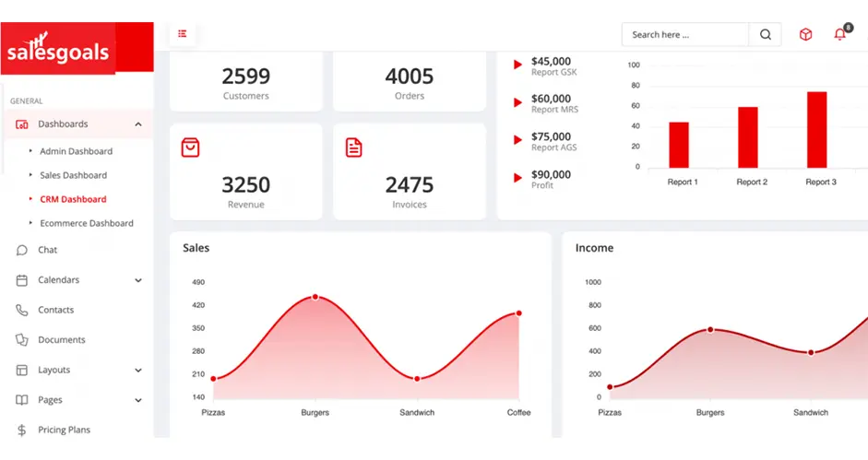Screen dimensions: 868x460
Task: Click the Pricing Plans dollar icon
Action: [x=22, y=431]
